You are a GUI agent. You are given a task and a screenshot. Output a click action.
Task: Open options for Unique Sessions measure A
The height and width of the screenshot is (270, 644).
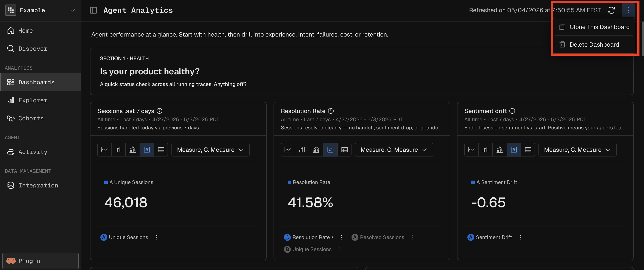coord(156,237)
